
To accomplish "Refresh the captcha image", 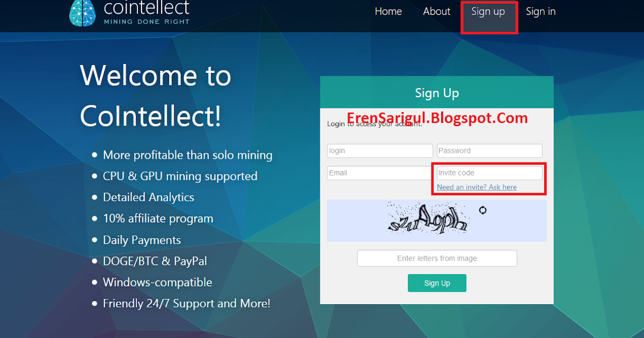I will click(x=482, y=210).
